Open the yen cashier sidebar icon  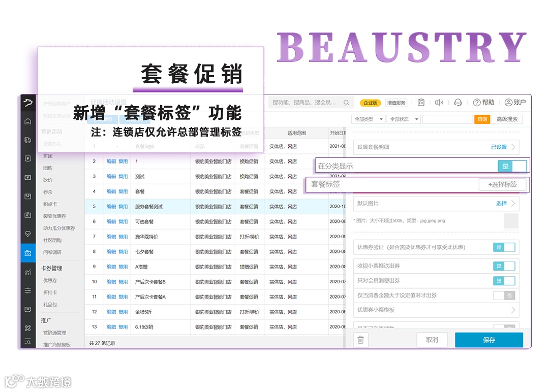(x=27, y=159)
